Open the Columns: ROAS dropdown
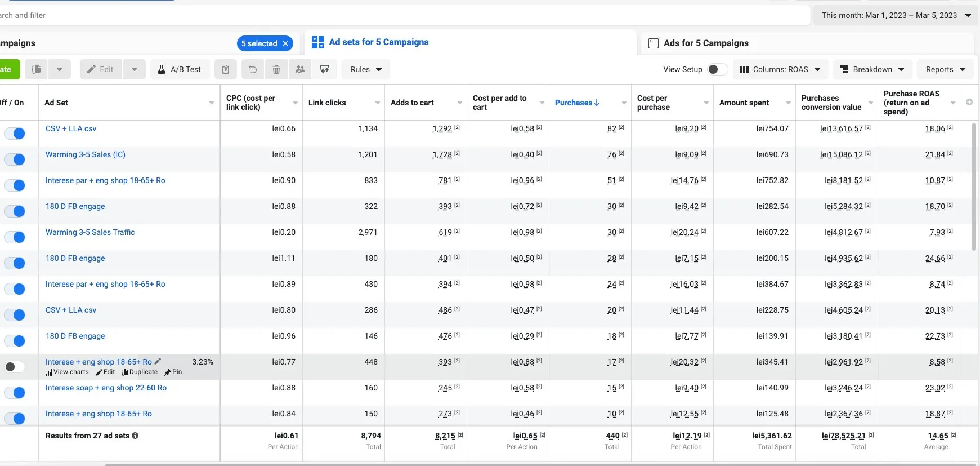The height and width of the screenshot is (466, 980). tap(780, 69)
